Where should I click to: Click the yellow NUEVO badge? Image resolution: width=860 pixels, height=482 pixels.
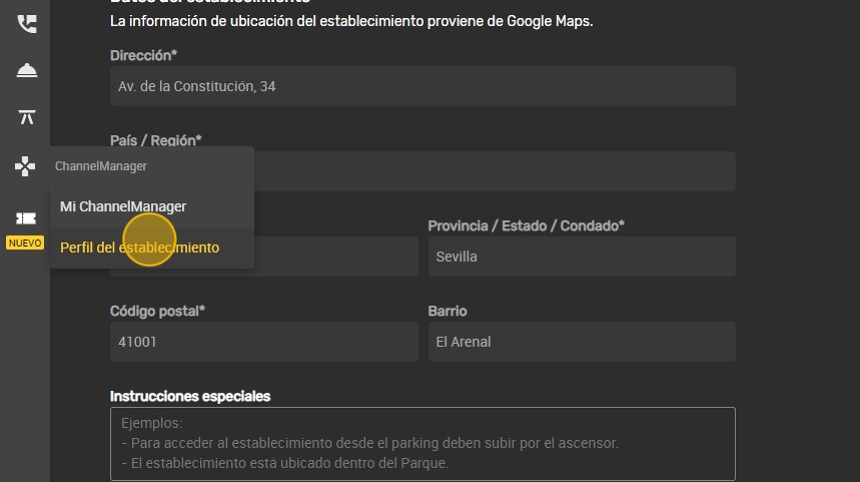pos(25,243)
